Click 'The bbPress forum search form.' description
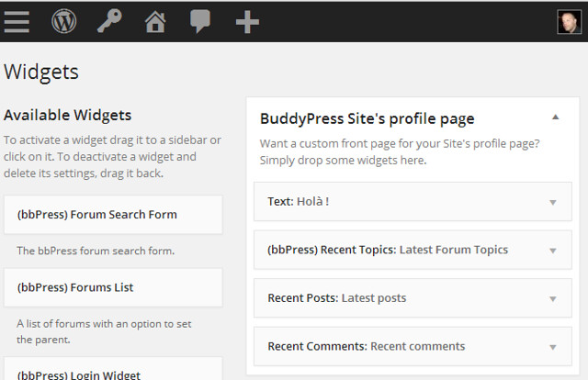The image size is (588, 380). (x=96, y=251)
